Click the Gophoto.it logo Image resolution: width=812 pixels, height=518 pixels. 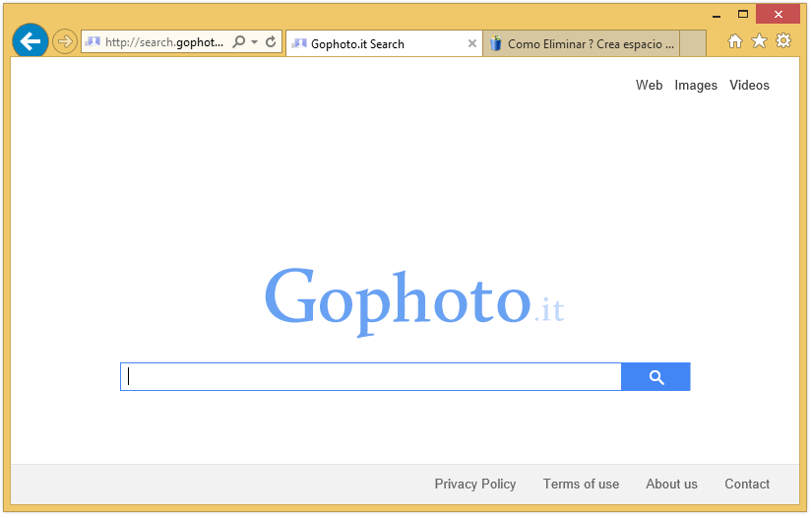[x=414, y=301]
